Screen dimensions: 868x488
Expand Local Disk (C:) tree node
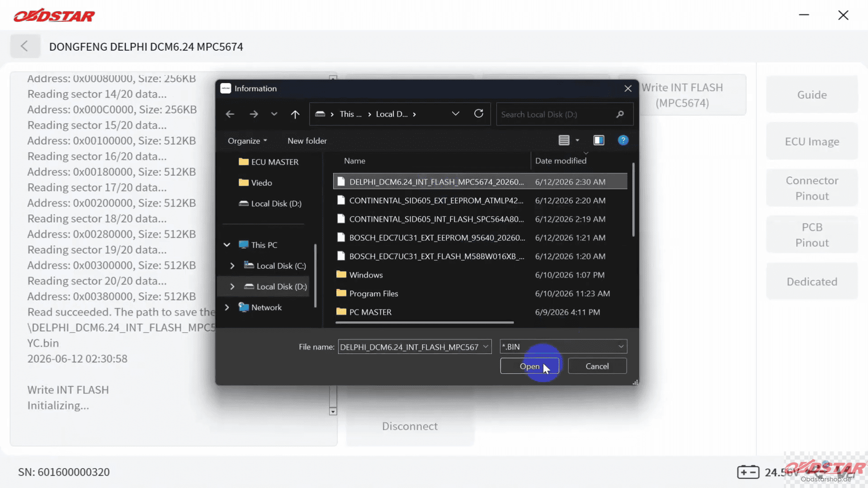232,266
